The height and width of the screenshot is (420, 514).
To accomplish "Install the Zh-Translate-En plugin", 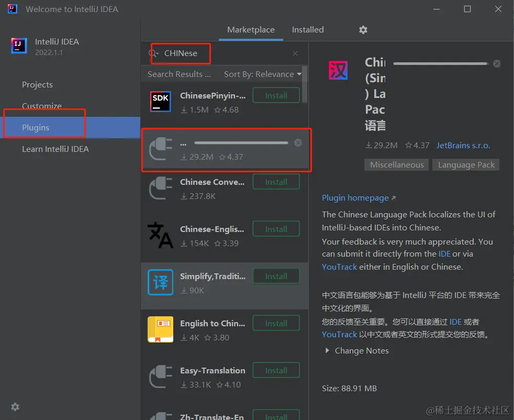I will click(276, 415).
